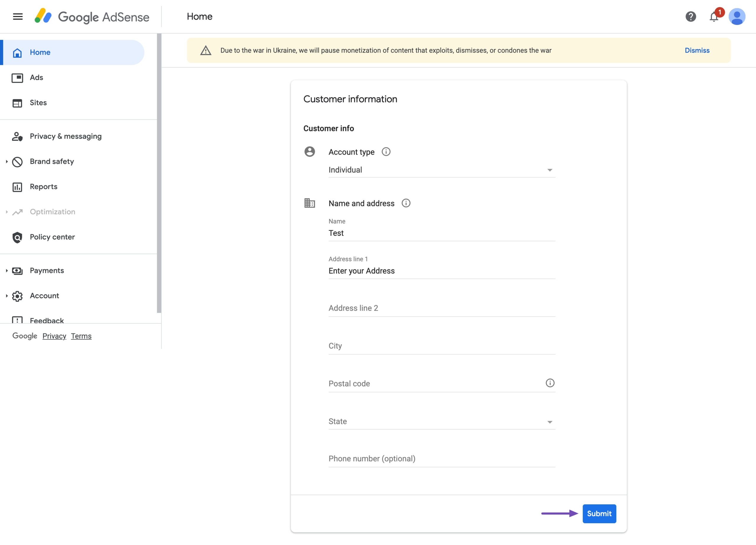
Task: Select the State dropdown
Action: tap(441, 421)
